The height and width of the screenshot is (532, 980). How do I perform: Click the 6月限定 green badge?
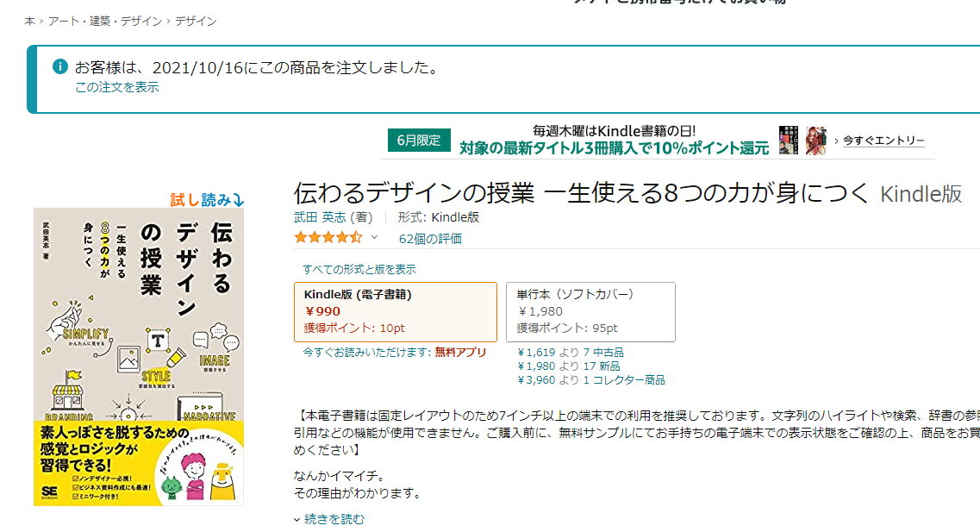[419, 140]
